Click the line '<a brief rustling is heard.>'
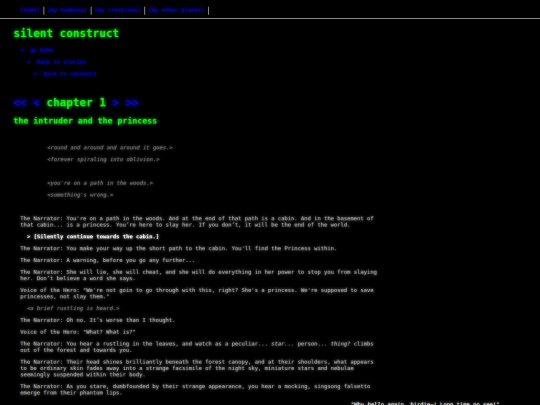Viewport: 540px width, 405px height. (x=73, y=308)
